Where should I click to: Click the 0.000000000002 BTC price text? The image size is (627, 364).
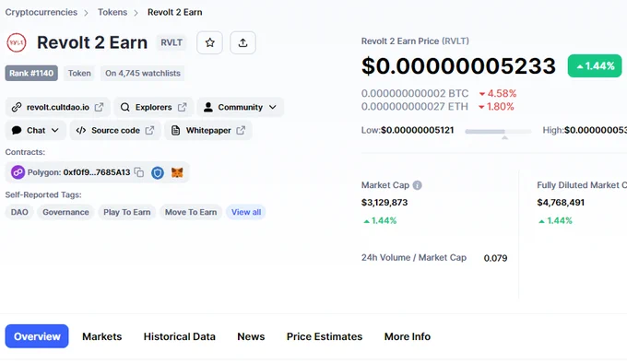coord(415,93)
